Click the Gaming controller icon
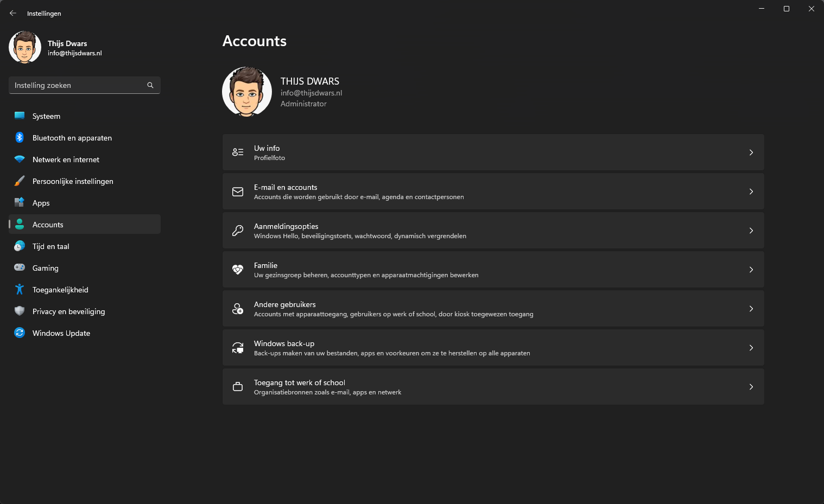 (x=20, y=267)
